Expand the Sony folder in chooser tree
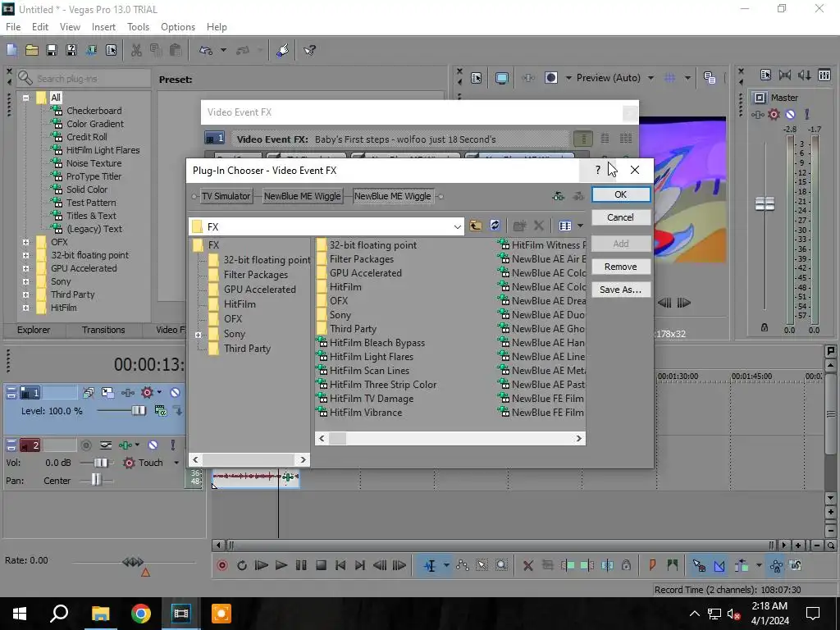The height and width of the screenshot is (630, 840). (199, 335)
